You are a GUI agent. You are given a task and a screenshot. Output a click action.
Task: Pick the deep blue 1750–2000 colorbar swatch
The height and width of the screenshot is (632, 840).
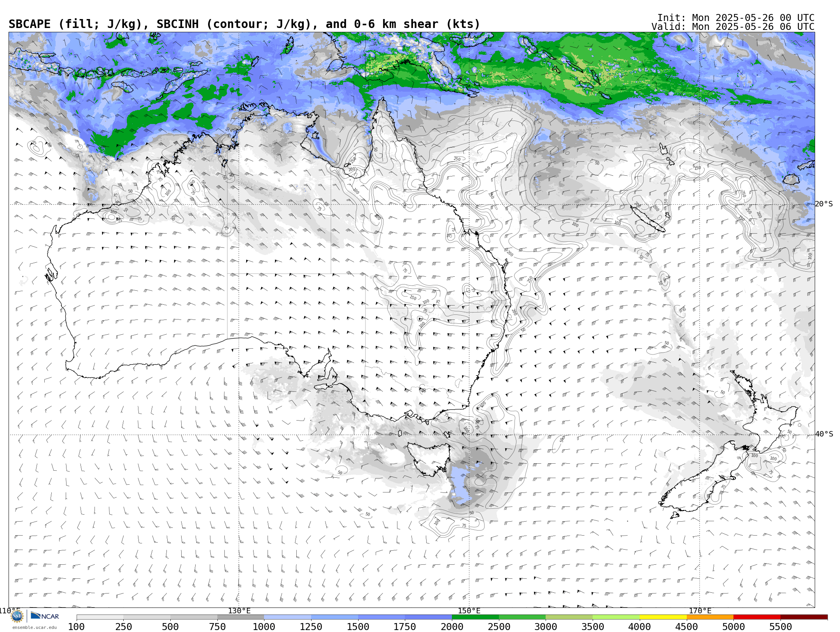coord(428,617)
